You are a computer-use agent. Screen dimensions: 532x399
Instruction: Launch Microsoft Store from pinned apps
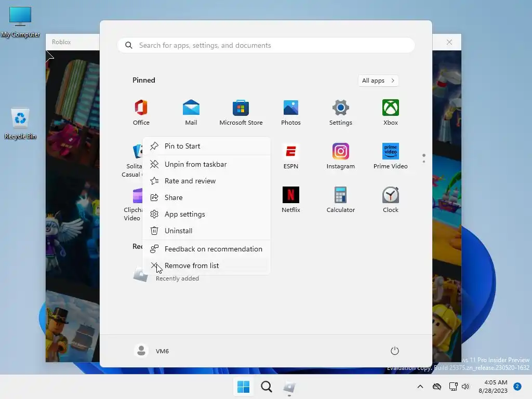click(x=241, y=113)
